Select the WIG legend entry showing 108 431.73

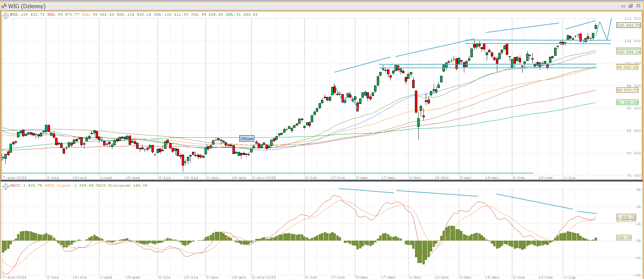[x=27, y=15]
